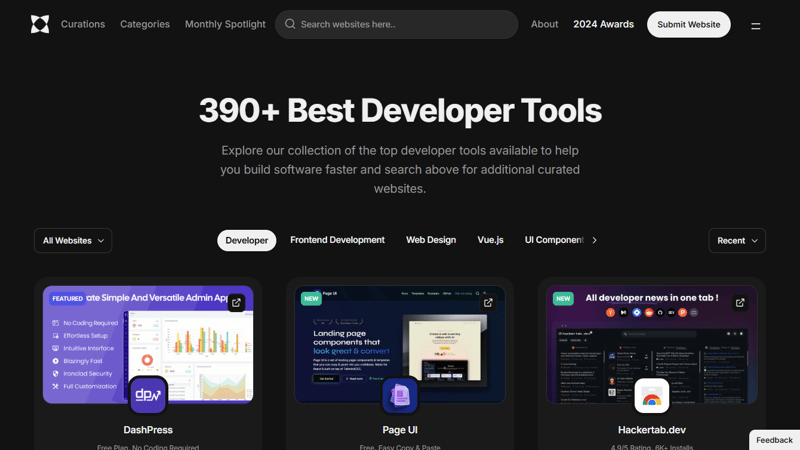The height and width of the screenshot is (450, 800).
Task: Open the Page UI preview thumbnail
Action: (x=400, y=344)
